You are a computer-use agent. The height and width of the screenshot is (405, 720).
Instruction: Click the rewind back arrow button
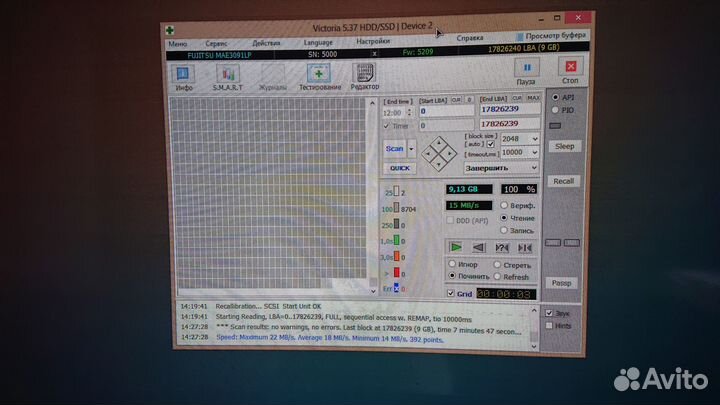[478, 247]
